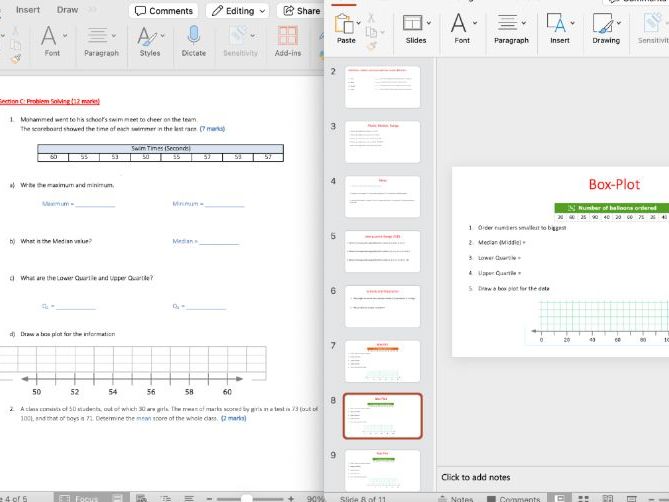
Task: Click Share button in Word
Action: pos(301,11)
